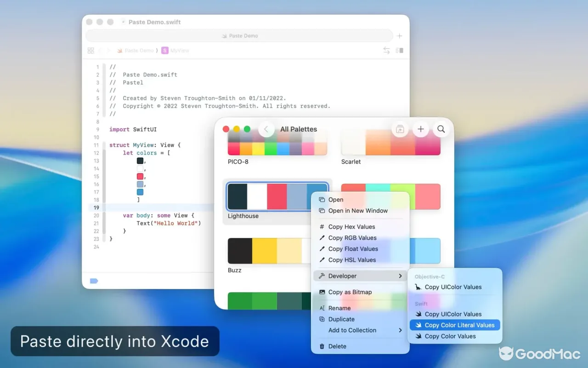
Task: Select Copy Hex Values menu item
Action: (360, 227)
